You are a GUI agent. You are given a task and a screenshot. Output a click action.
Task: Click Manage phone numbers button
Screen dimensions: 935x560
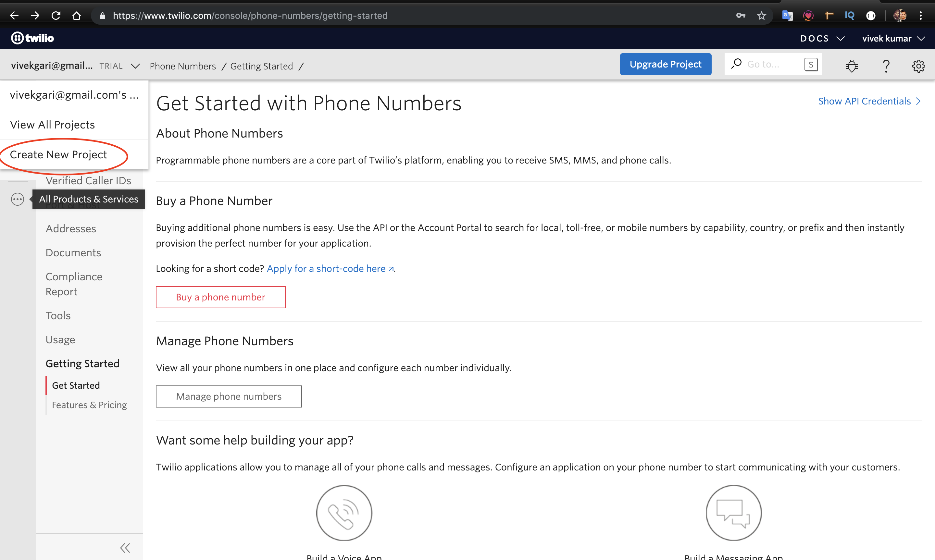click(229, 396)
